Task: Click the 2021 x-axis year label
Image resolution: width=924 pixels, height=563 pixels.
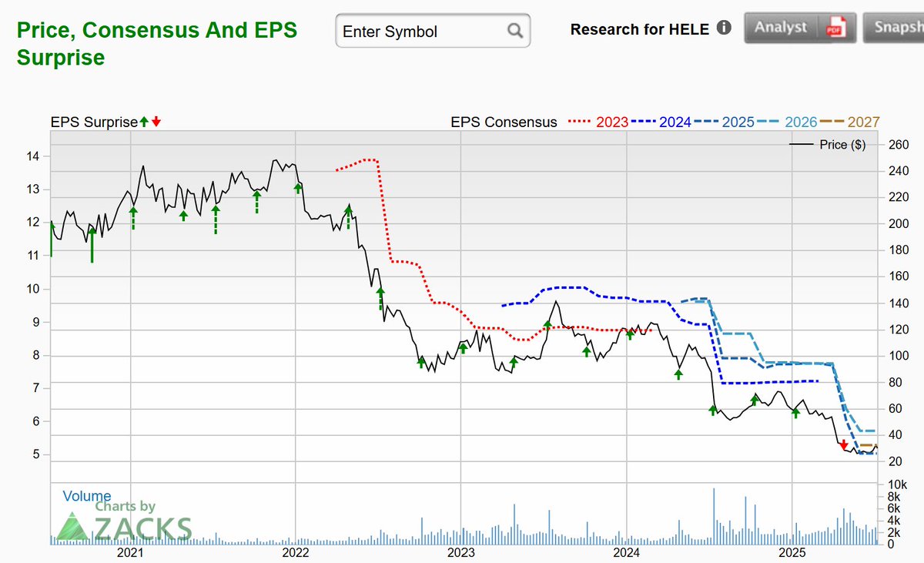Action: [x=130, y=553]
